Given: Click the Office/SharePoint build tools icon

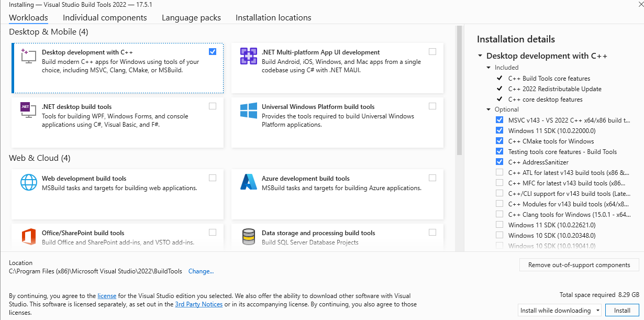Looking at the screenshot, I should 28,237.
